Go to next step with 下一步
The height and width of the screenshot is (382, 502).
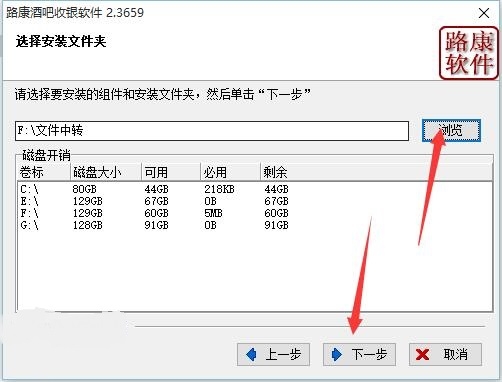[359, 354]
